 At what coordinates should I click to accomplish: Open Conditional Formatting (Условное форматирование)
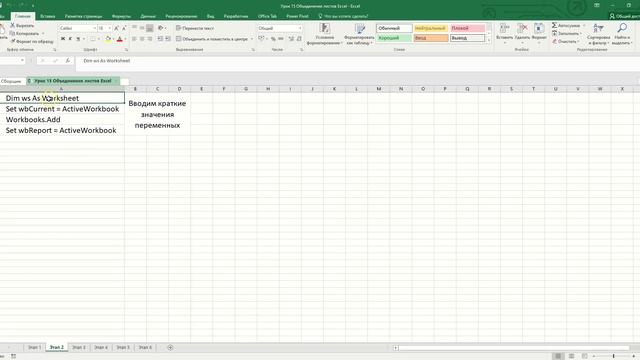pos(325,34)
